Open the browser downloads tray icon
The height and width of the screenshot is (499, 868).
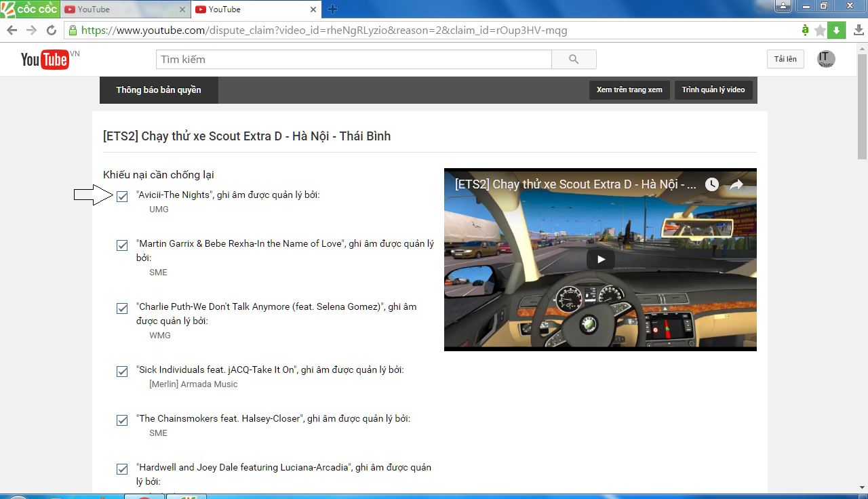(858, 30)
